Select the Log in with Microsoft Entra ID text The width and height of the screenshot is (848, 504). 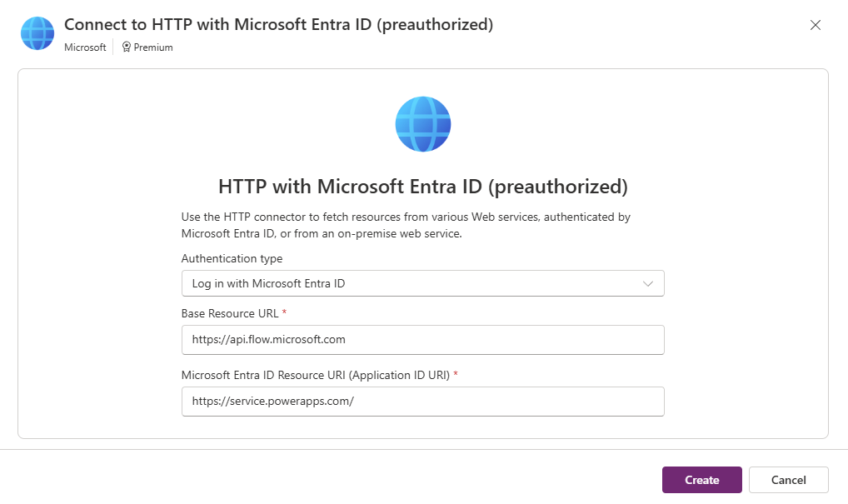[x=268, y=283]
